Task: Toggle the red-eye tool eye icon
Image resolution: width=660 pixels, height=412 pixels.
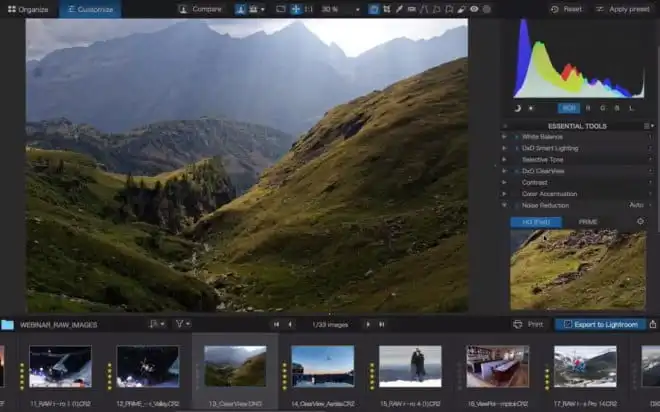Action: coord(474,9)
